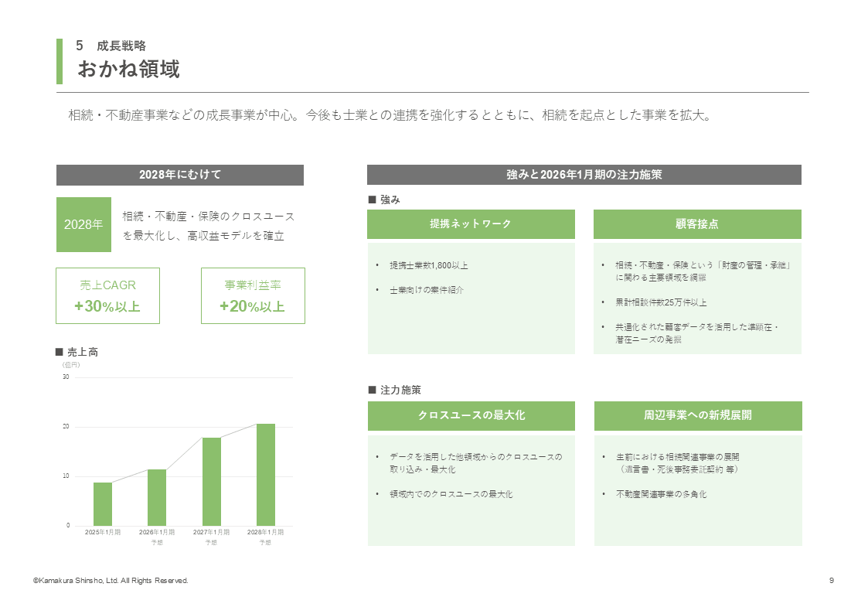Screen dimensions: 868x614
Task: Click the 提携ネットワーク heading
Action: tap(471, 224)
